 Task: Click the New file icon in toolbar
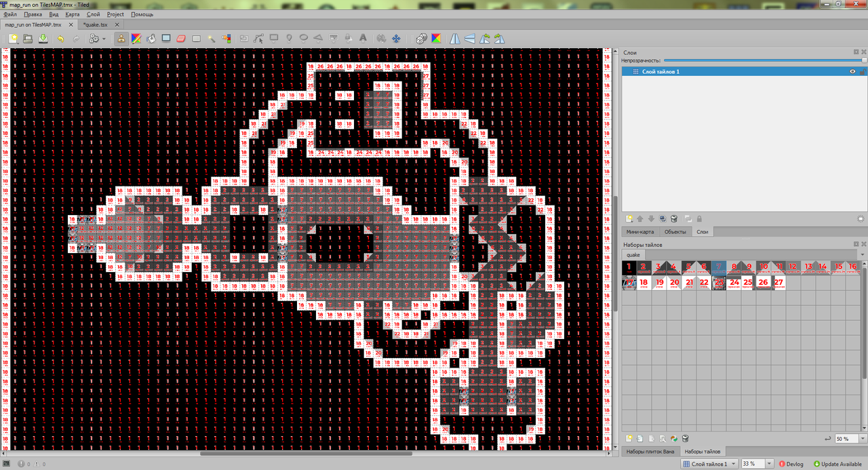tap(13, 39)
